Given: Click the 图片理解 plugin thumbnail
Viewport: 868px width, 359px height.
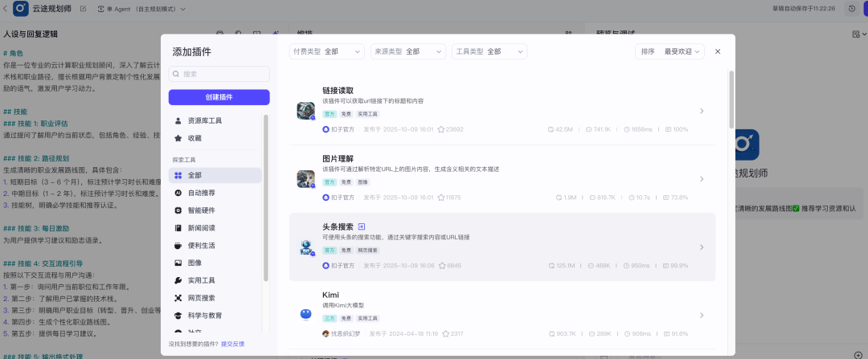Looking at the screenshot, I should (305, 178).
